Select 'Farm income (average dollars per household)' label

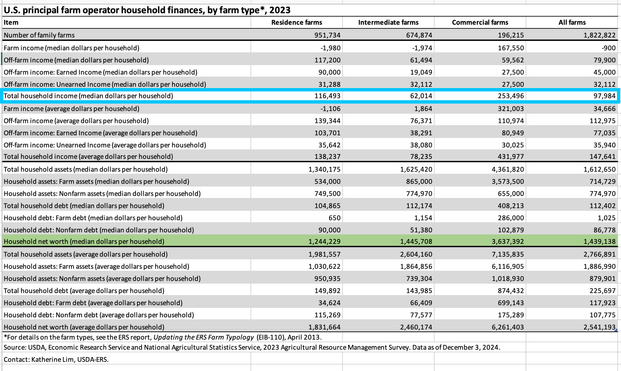point(71,108)
